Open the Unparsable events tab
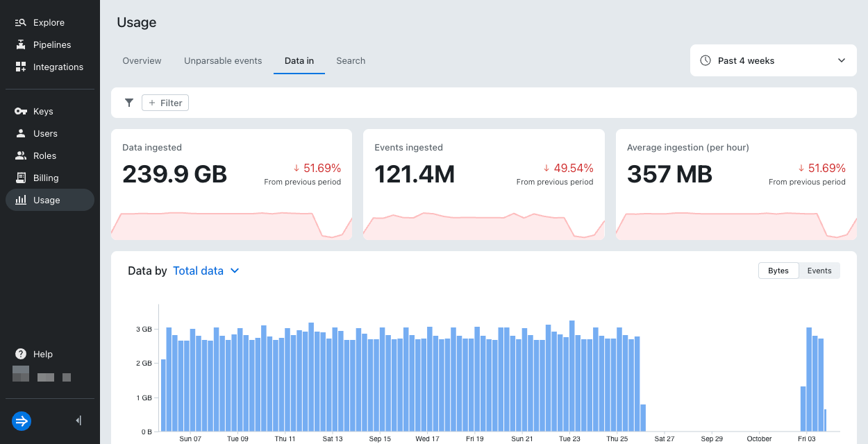868x444 pixels. pyautogui.click(x=223, y=61)
